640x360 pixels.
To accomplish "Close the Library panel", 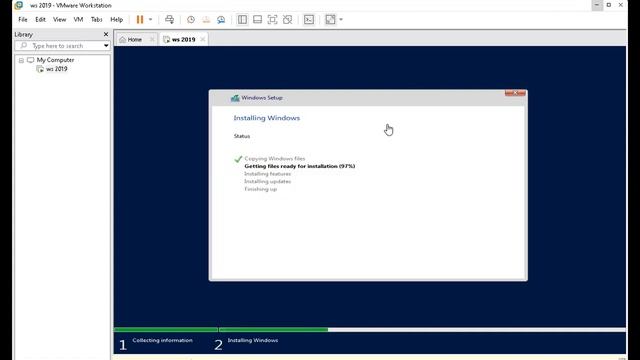I will (x=106, y=34).
